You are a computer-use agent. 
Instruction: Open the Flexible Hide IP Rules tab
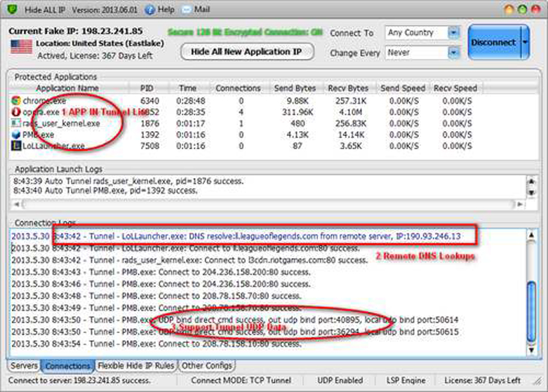click(x=136, y=366)
